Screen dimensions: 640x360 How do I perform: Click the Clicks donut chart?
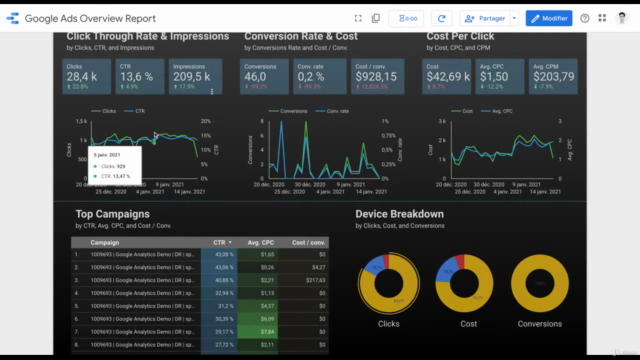389,283
